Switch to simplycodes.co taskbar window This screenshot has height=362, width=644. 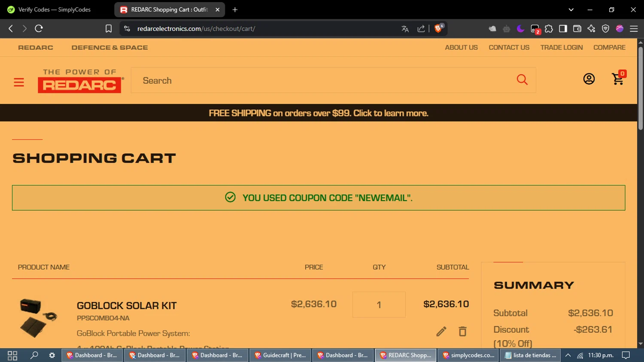(x=469, y=355)
